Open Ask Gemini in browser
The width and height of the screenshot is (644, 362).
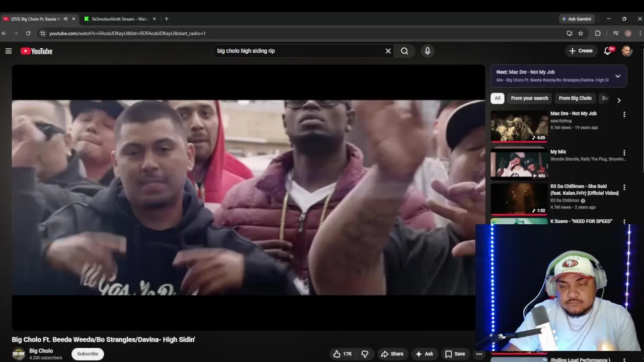(x=577, y=19)
